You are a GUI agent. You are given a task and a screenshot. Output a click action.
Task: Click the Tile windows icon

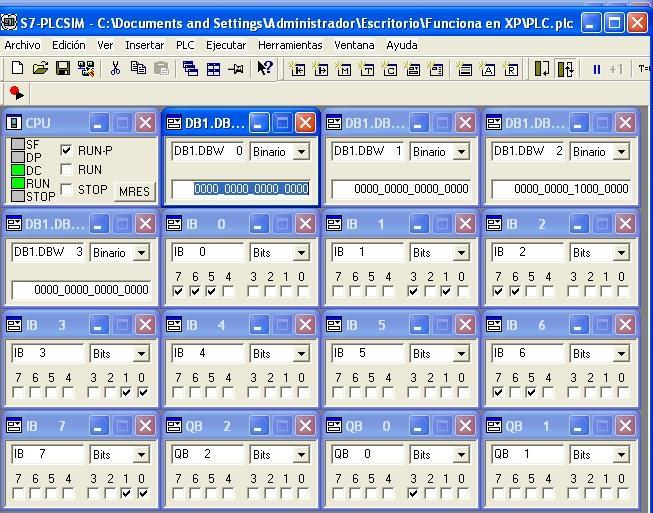213,69
